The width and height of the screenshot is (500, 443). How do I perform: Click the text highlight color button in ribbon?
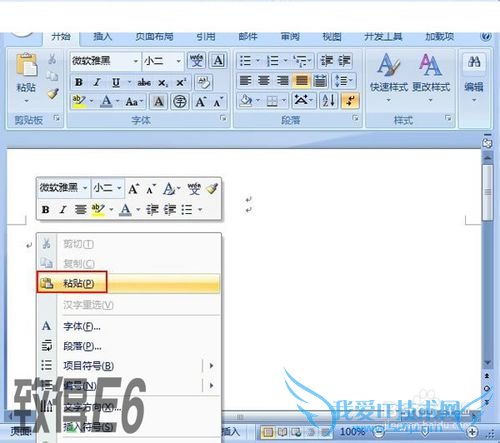tap(79, 102)
